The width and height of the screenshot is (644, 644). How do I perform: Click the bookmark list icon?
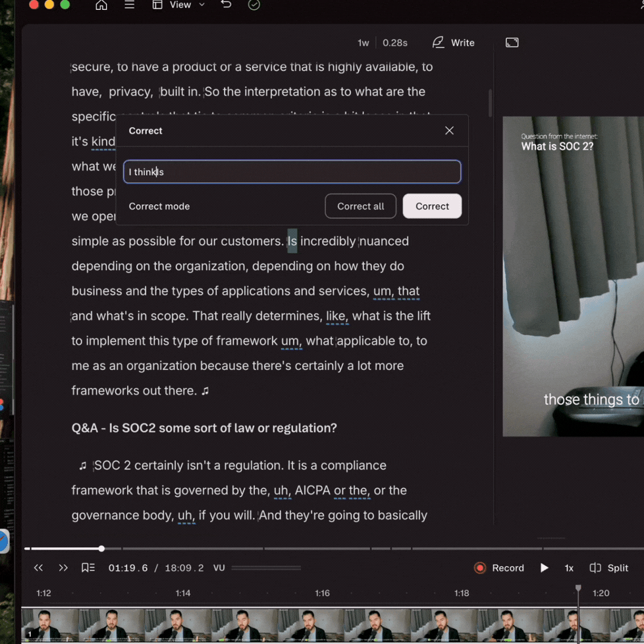(88, 568)
